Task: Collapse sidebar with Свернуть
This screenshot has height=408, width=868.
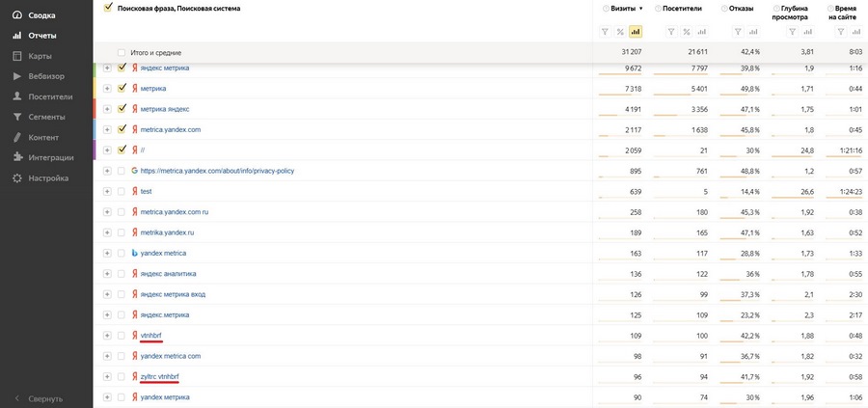Action: point(39,397)
